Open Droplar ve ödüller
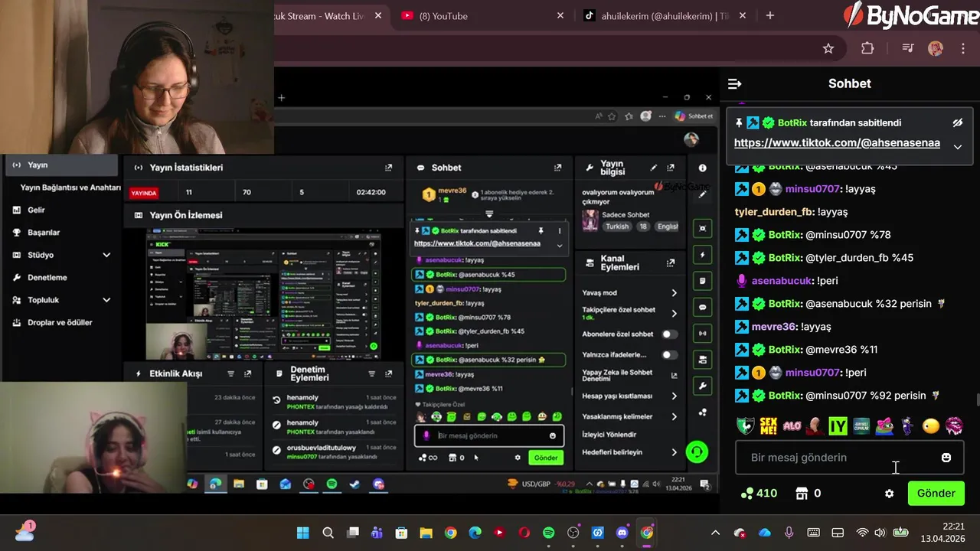This screenshot has width=980, height=551. pyautogui.click(x=60, y=322)
